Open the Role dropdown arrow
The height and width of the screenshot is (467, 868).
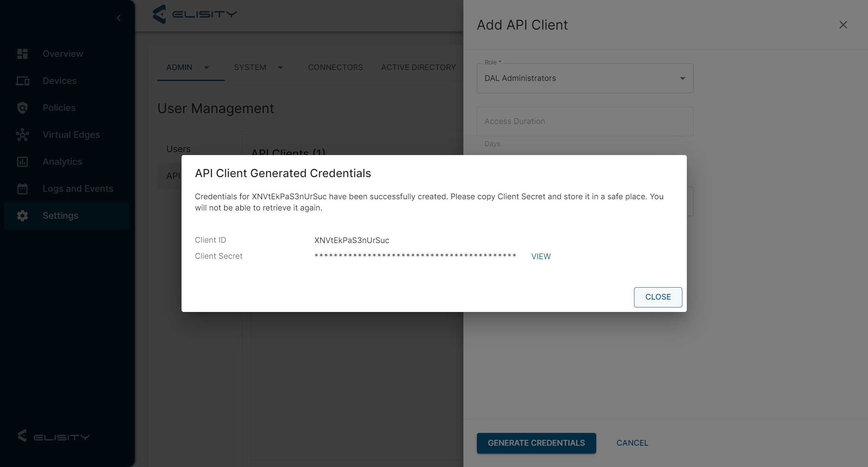(682, 78)
